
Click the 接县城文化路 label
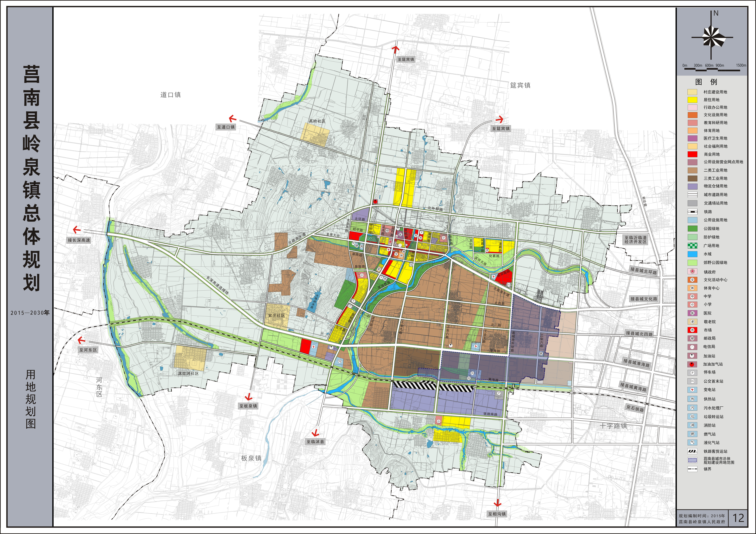pyautogui.click(x=644, y=299)
